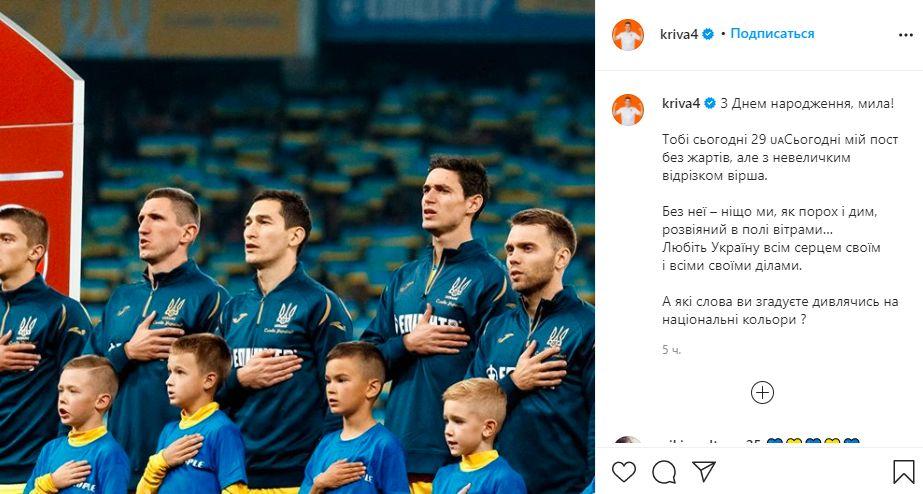Open commenter avatar below the caption
This screenshot has width=923, height=494.
[627, 440]
